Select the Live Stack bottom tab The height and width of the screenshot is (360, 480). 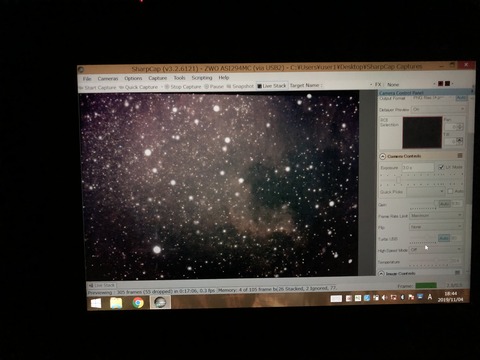(x=102, y=285)
